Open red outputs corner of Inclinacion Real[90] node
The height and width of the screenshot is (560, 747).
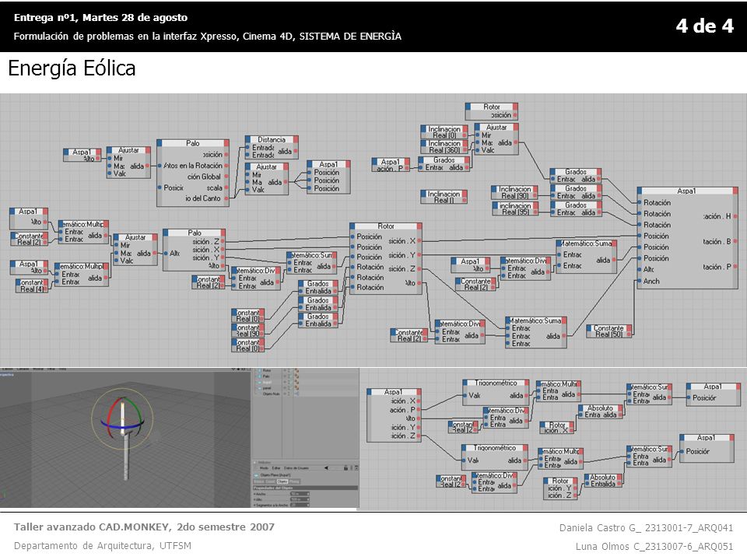point(535,188)
